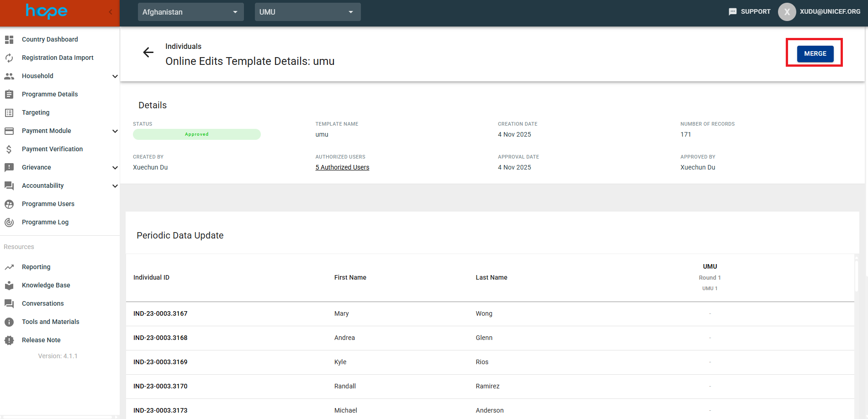868x419 pixels.
Task: Click the user avatar with letter X
Action: pos(787,12)
